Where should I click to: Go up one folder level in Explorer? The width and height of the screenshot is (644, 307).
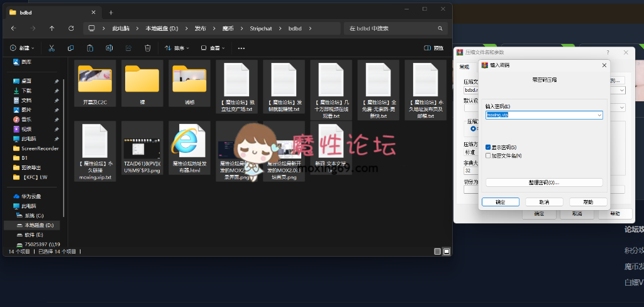(x=52, y=28)
